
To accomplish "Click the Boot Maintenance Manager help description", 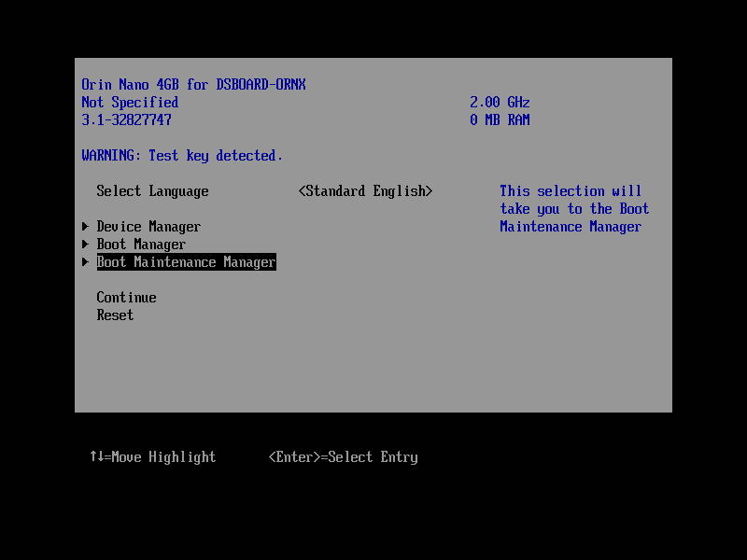I will (571, 208).
